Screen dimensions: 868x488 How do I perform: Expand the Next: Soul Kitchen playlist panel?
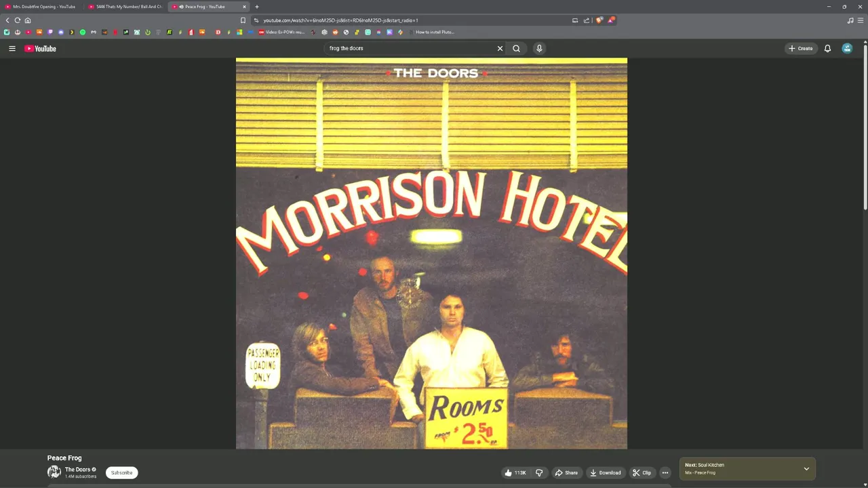806,468
